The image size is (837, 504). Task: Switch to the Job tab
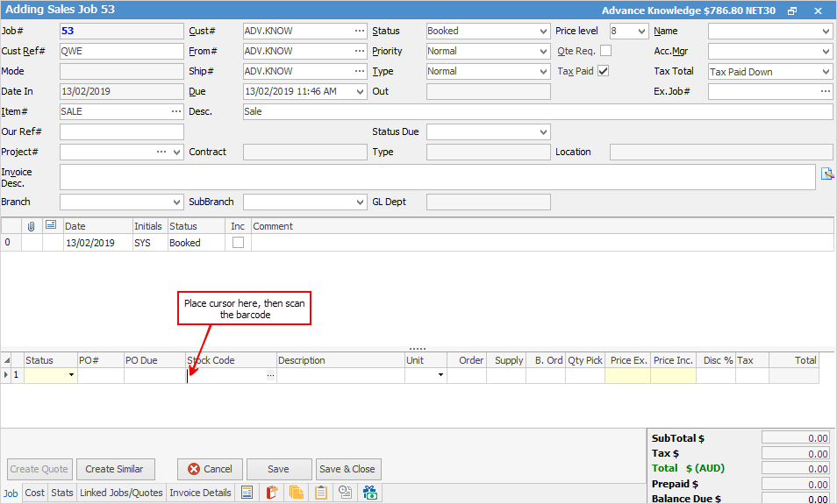[x=11, y=493]
